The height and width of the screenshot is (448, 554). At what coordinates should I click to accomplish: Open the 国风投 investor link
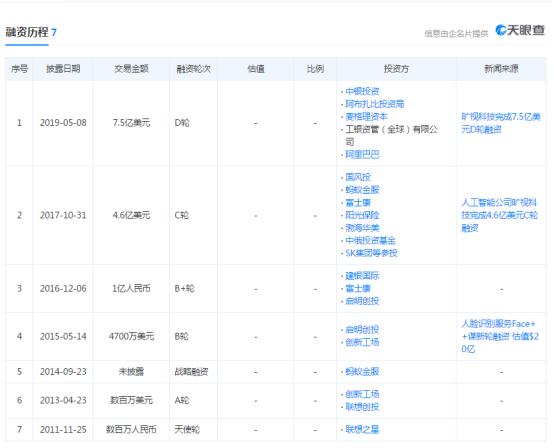click(x=358, y=177)
